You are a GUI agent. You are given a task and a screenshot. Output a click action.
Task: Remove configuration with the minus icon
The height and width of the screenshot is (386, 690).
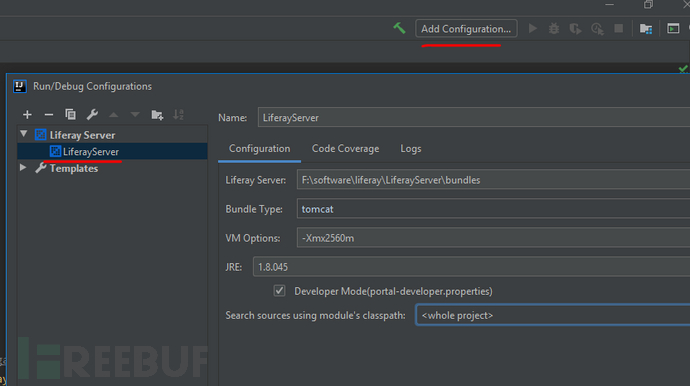click(49, 115)
